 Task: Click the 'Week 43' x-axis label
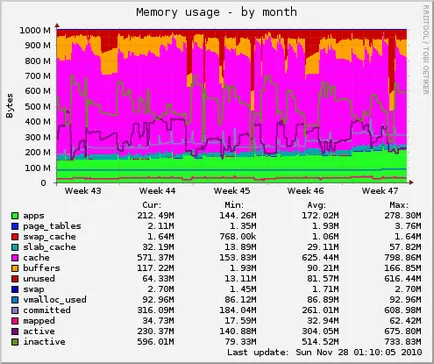(x=83, y=191)
